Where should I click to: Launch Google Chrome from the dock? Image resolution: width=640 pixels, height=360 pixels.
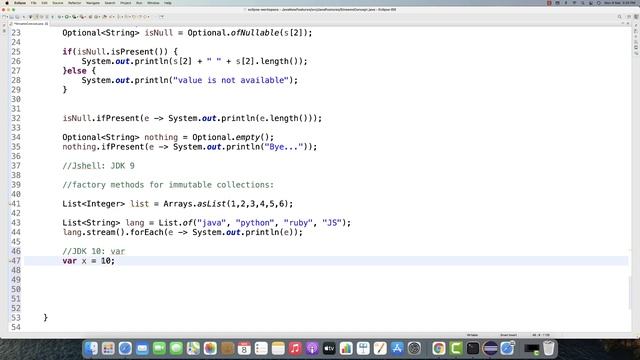click(x=439, y=348)
